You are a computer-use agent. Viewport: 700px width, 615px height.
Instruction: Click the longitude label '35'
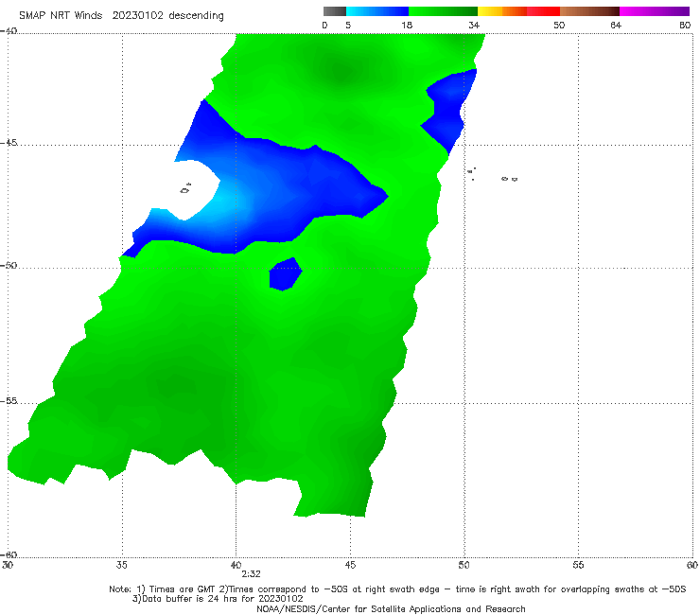click(x=121, y=565)
